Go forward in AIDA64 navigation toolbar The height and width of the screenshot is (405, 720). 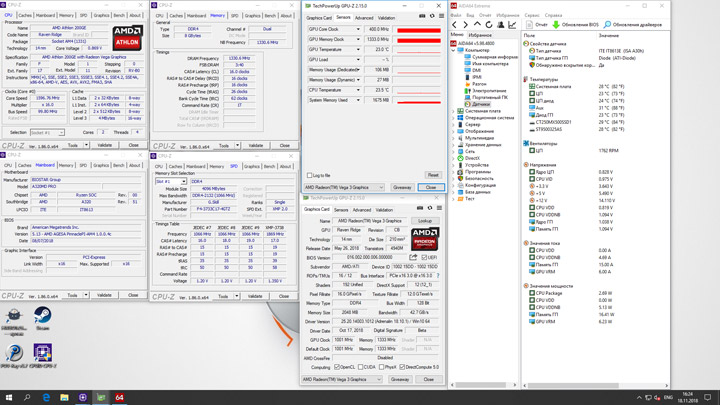(466, 25)
